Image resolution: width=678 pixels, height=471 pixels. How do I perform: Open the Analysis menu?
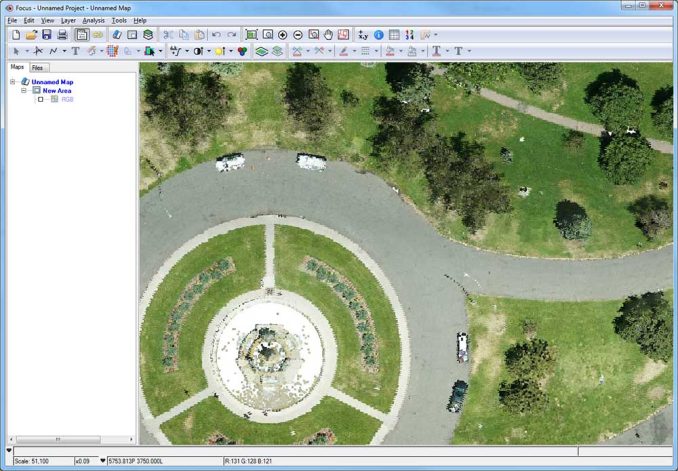(93, 21)
